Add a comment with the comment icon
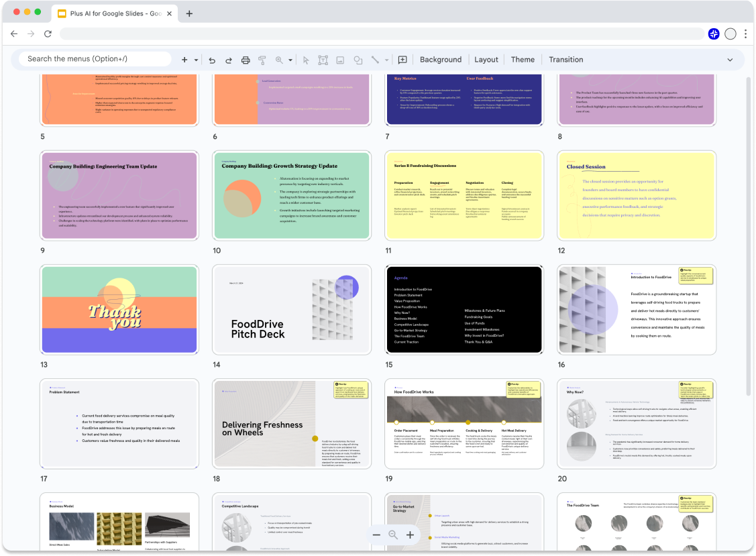Screen dimensions: 756x556 tap(402, 60)
